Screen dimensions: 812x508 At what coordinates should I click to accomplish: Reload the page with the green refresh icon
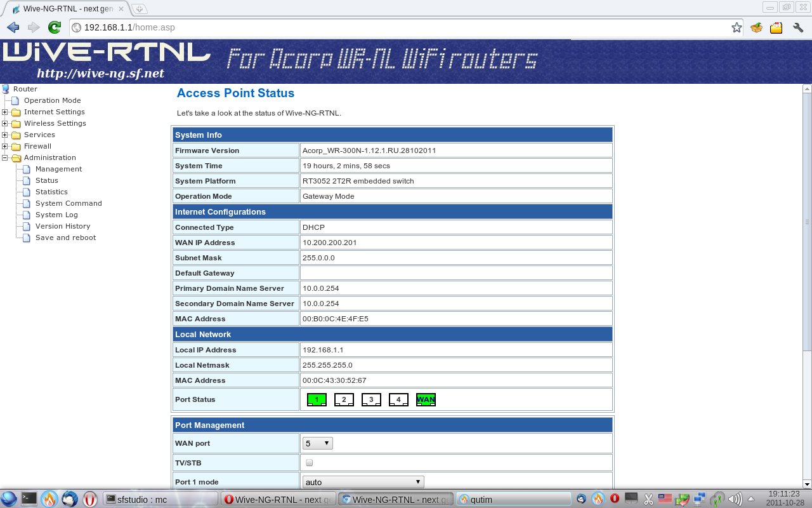pos(55,27)
